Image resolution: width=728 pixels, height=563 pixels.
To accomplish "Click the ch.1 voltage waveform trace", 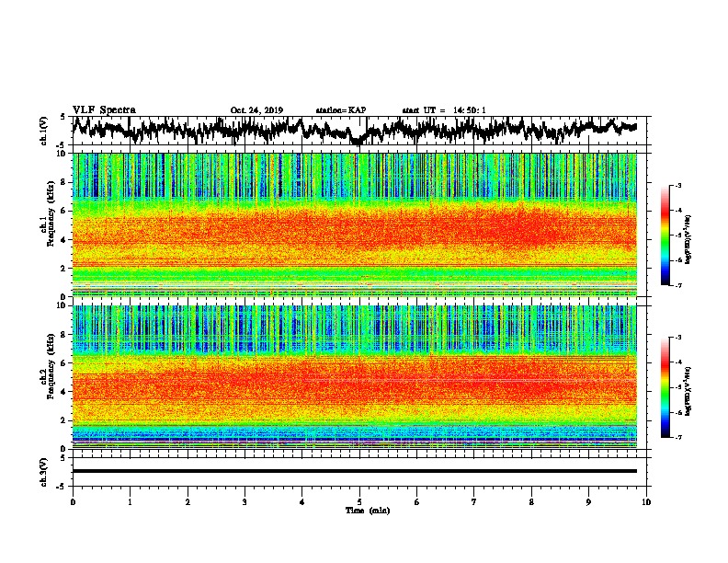I will pos(354,131).
